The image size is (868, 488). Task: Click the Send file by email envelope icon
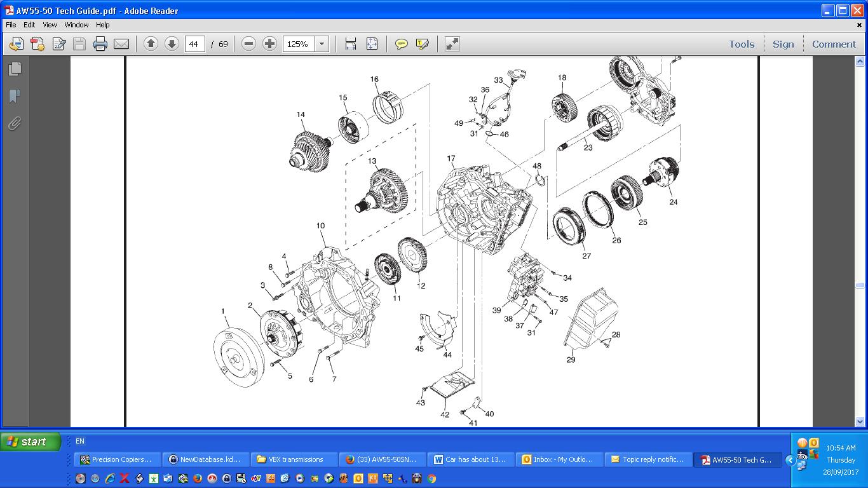click(121, 44)
